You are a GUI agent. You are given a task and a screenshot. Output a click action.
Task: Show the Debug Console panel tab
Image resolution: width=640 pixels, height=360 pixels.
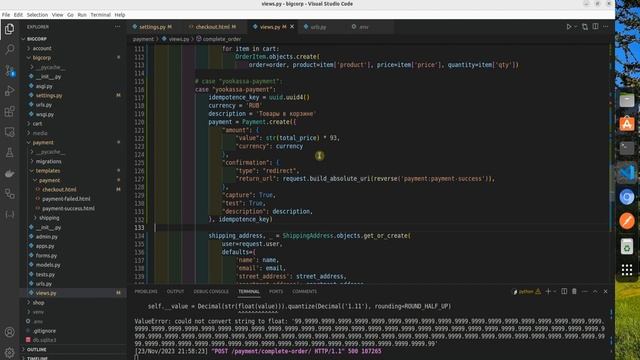coord(211,291)
